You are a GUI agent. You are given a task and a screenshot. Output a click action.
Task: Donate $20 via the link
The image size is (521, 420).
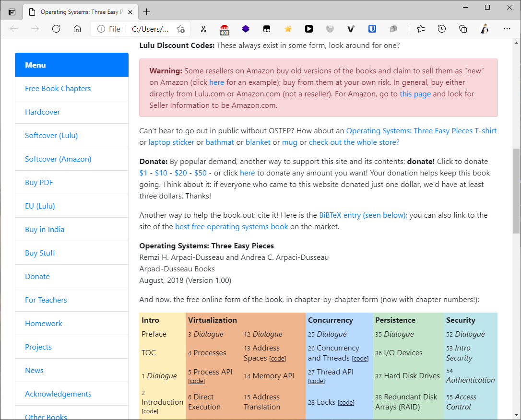tap(181, 173)
